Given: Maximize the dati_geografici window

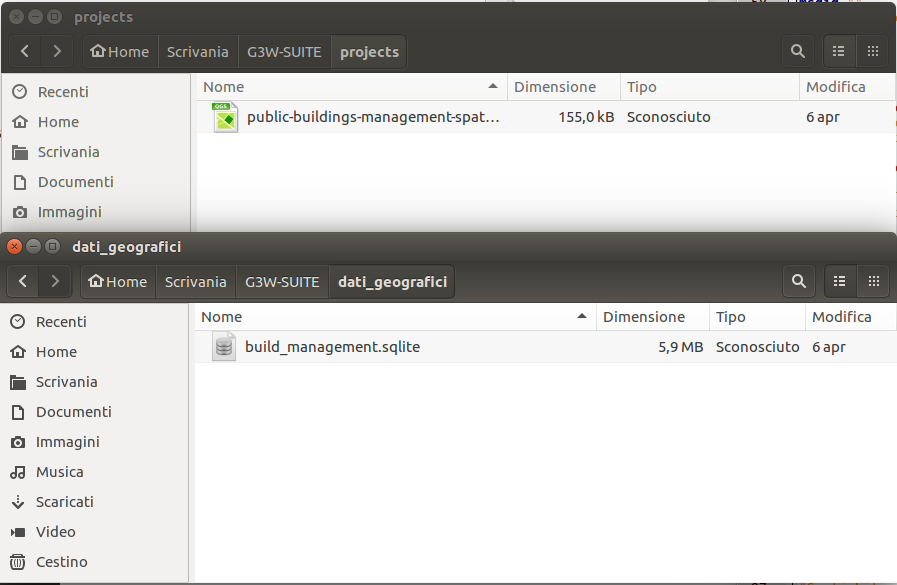Looking at the screenshot, I should click(53, 246).
